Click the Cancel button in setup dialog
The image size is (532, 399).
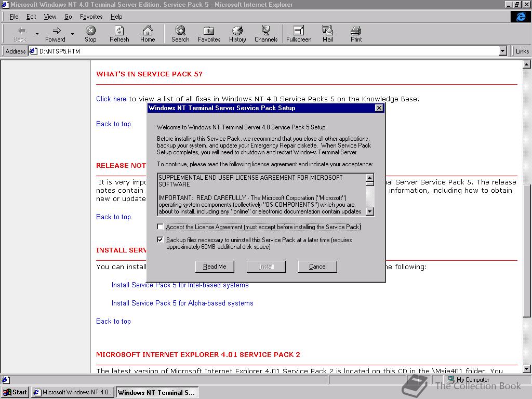[317, 267]
